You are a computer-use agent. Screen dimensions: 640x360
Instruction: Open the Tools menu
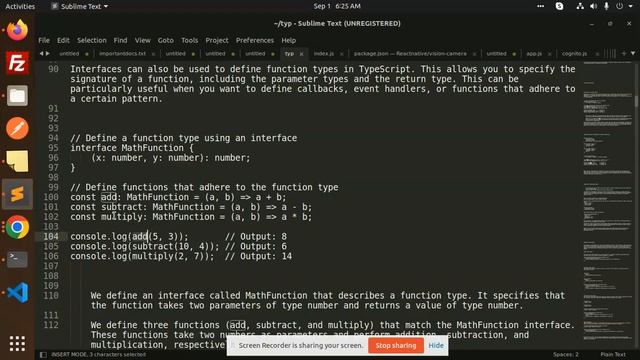pyautogui.click(x=189, y=40)
